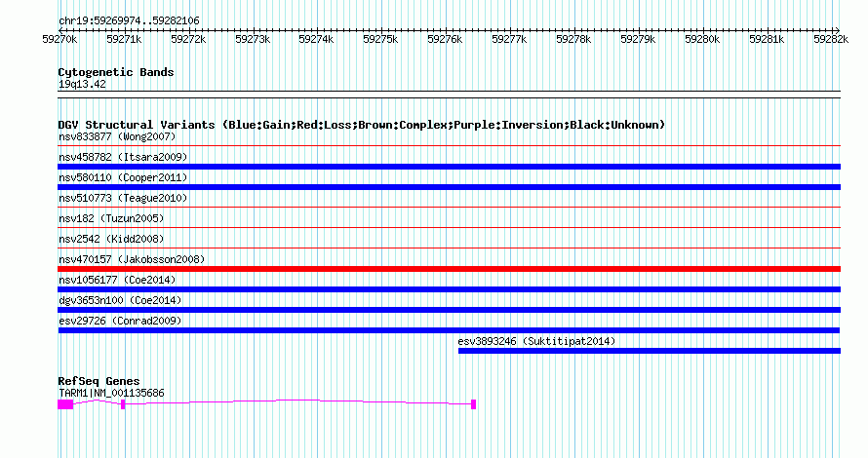Image resolution: width=868 pixels, height=458 pixels.
Task: Select the esv29726 (Conrad2009) blue bar
Action: point(449,330)
